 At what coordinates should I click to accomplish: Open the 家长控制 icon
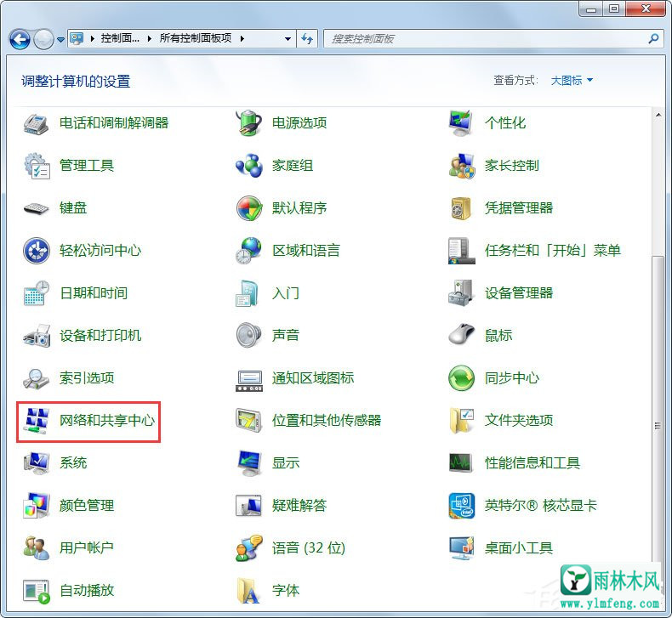click(x=461, y=166)
